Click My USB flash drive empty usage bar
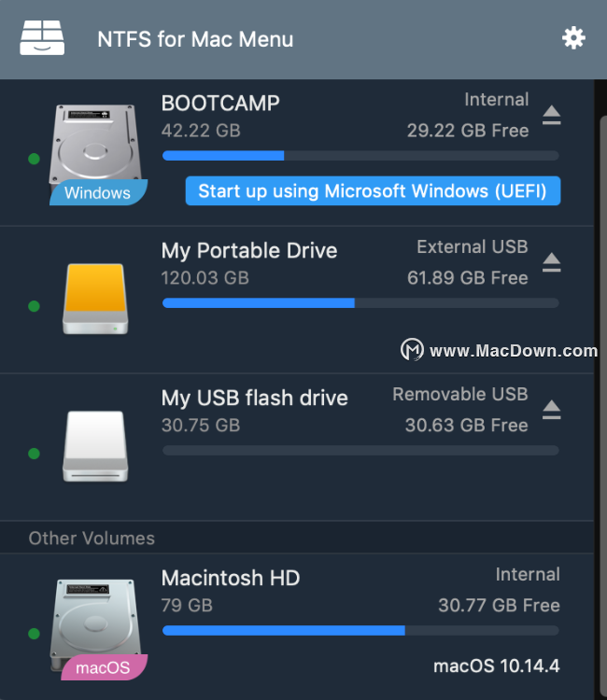Image resolution: width=607 pixels, height=700 pixels. tap(360, 450)
